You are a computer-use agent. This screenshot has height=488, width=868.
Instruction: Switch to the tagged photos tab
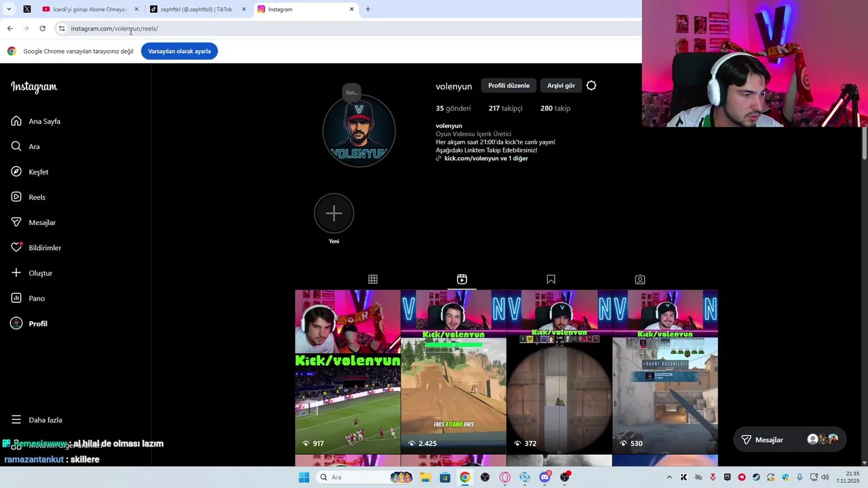tap(639, 279)
